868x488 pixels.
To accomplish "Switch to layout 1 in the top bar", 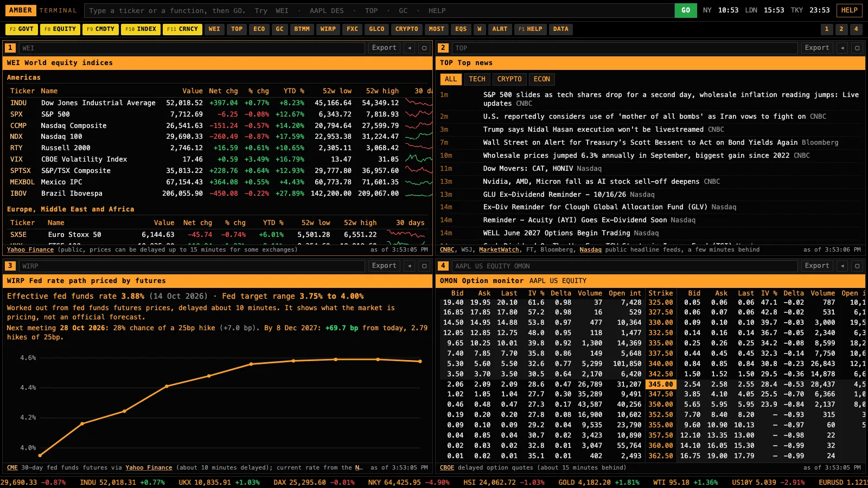I will point(827,29).
